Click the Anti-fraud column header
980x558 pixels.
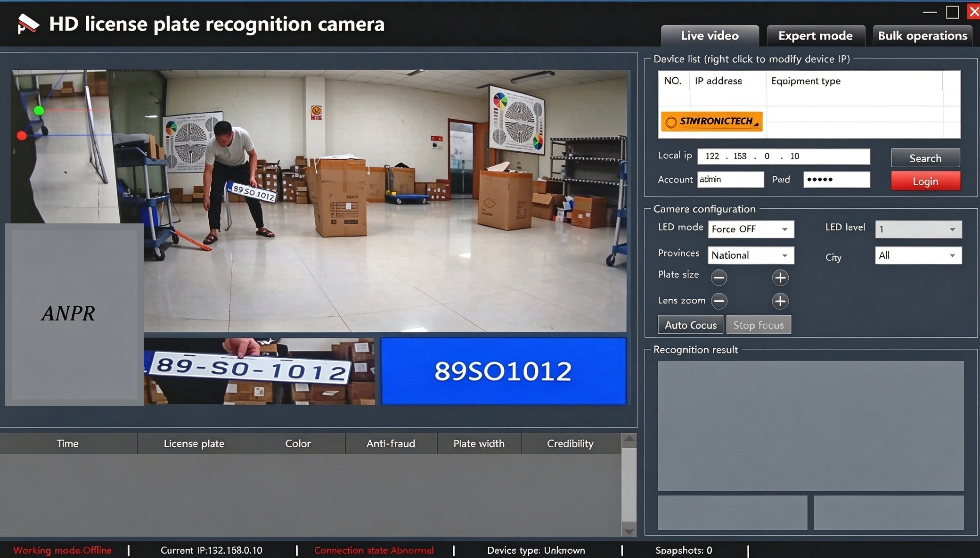pos(391,443)
